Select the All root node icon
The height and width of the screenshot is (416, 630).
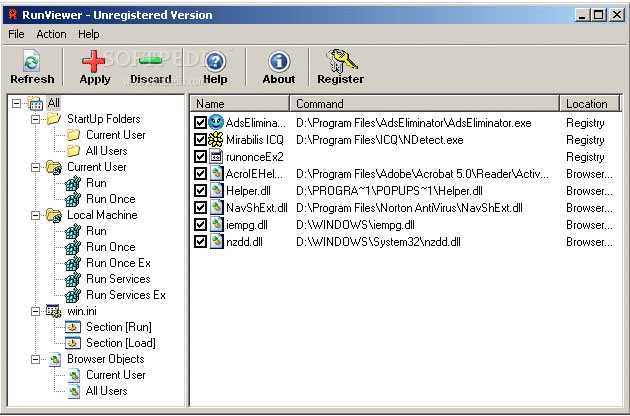coord(35,103)
